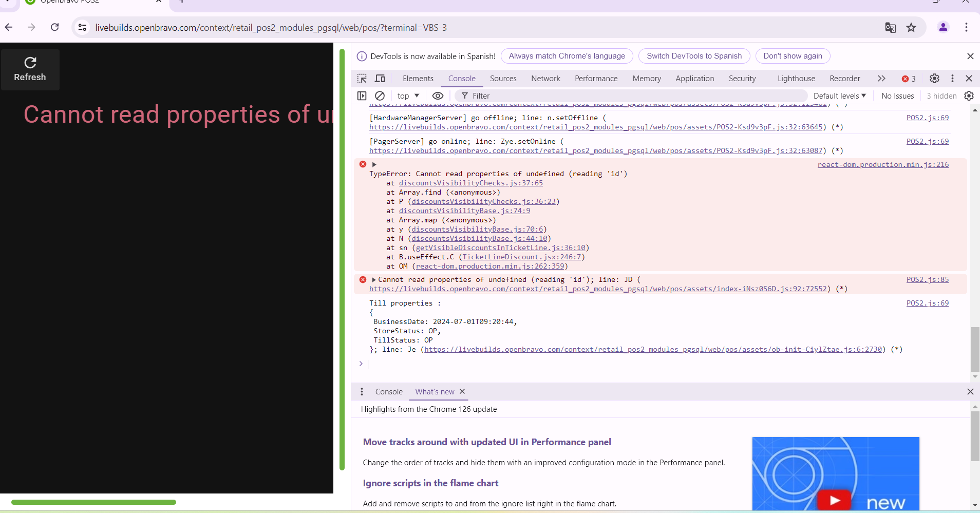The width and height of the screenshot is (980, 513).
Task: Click the Google Translate icon in address bar
Action: point(891,28)
